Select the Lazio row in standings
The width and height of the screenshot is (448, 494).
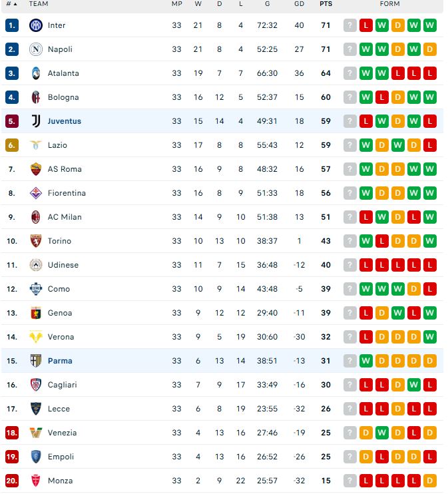pyautogui.click(x=222, y=145)
